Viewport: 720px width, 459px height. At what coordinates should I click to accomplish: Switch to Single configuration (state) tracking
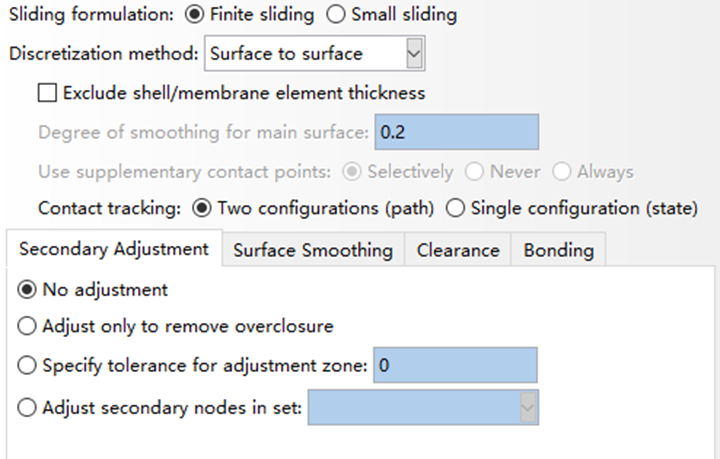click(x=455, y=209)
